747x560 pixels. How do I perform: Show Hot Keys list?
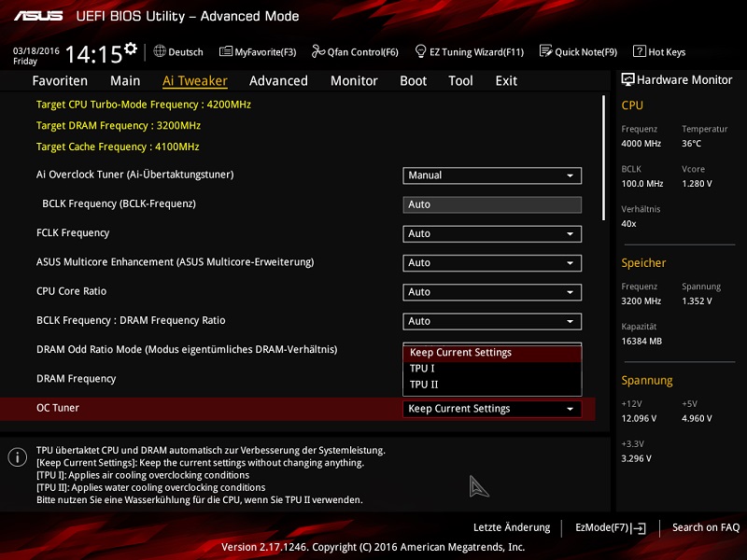pos(659,52)
